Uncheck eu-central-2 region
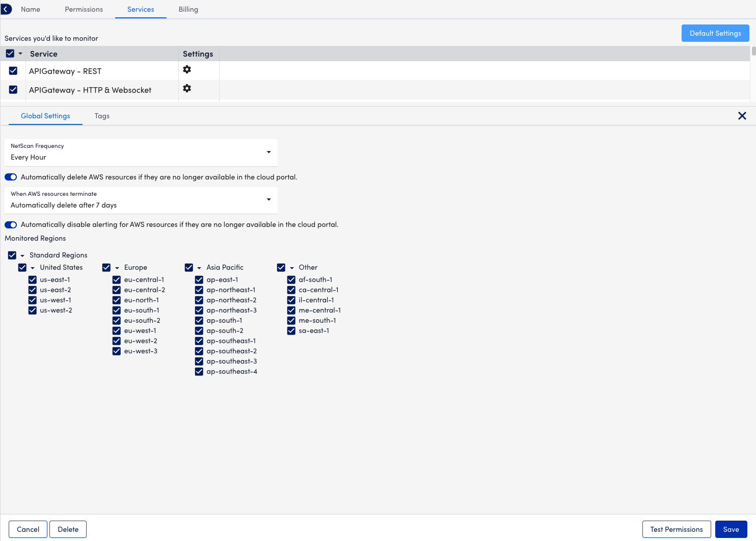 (117, 290)
